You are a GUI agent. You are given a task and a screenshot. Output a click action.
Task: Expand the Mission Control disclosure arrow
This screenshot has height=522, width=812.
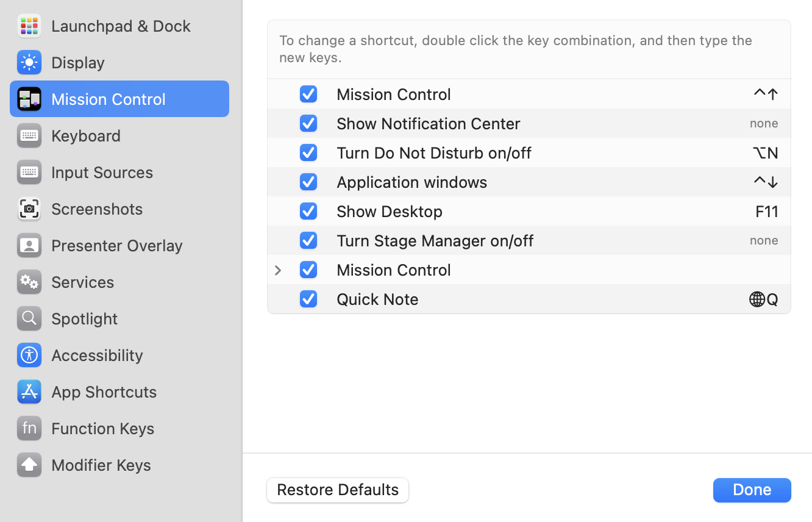coord(278,270)
